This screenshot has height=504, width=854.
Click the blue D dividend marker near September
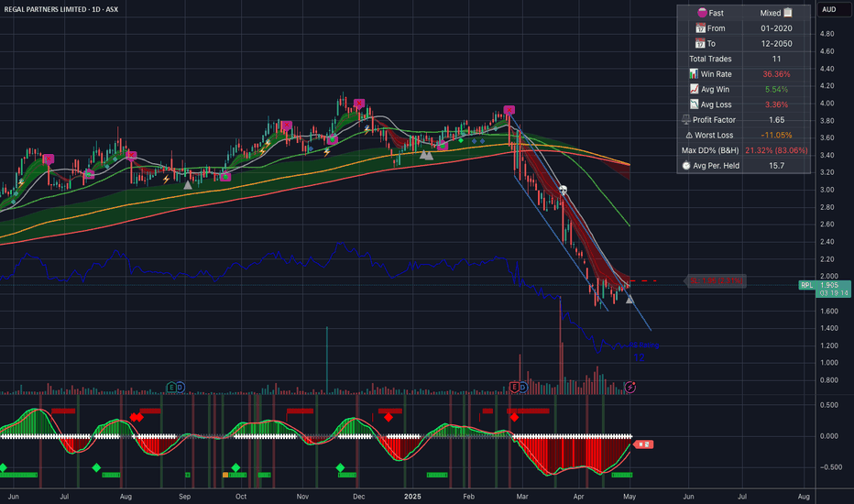click(x=181, y=387)
